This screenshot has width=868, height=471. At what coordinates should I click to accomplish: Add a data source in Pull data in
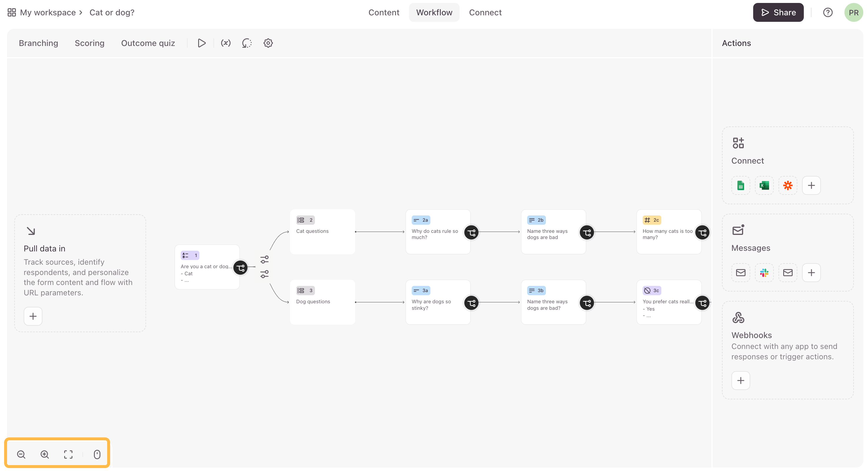(33, 316)
